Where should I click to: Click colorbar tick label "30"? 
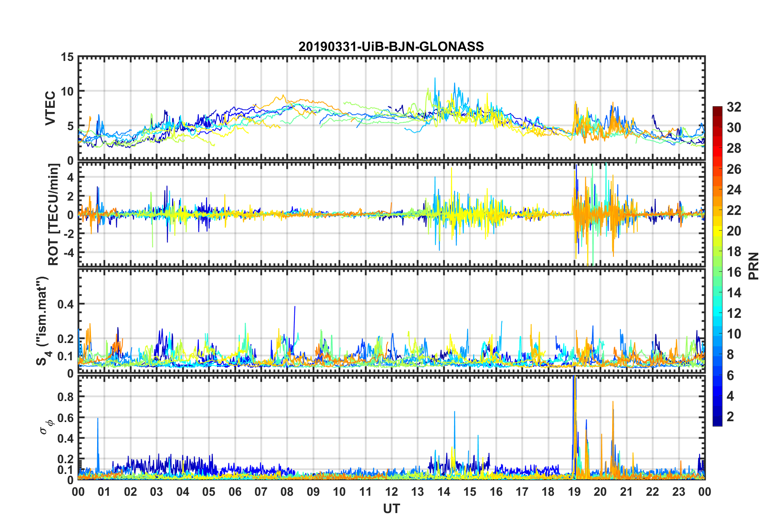(734, 128)
